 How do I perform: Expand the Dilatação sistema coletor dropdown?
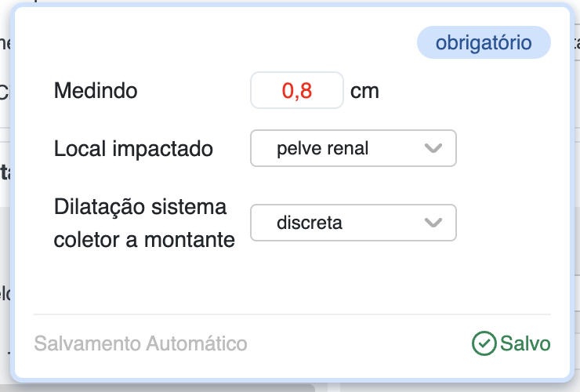pos(353,223)
